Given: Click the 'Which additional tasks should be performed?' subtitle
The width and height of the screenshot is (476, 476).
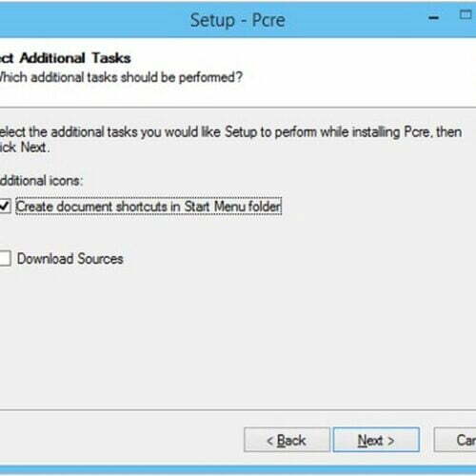Looking at the screenshot, I should 121,77.
